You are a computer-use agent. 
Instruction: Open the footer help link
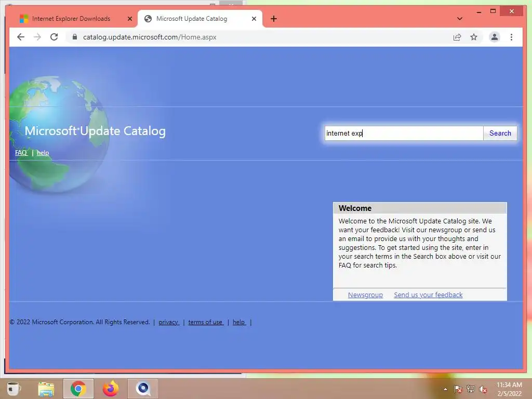click(239, 322)
